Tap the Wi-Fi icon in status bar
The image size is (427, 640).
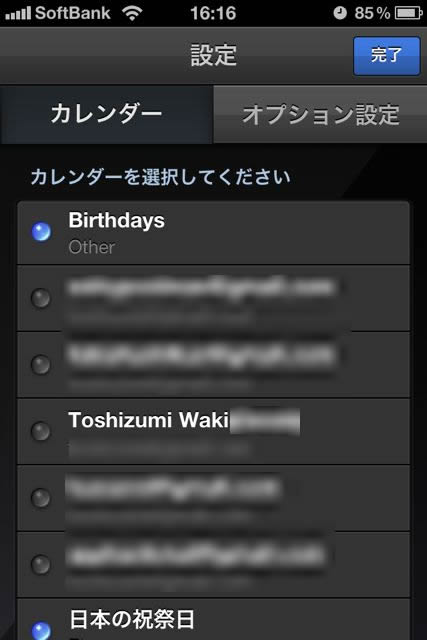(132, 13)
